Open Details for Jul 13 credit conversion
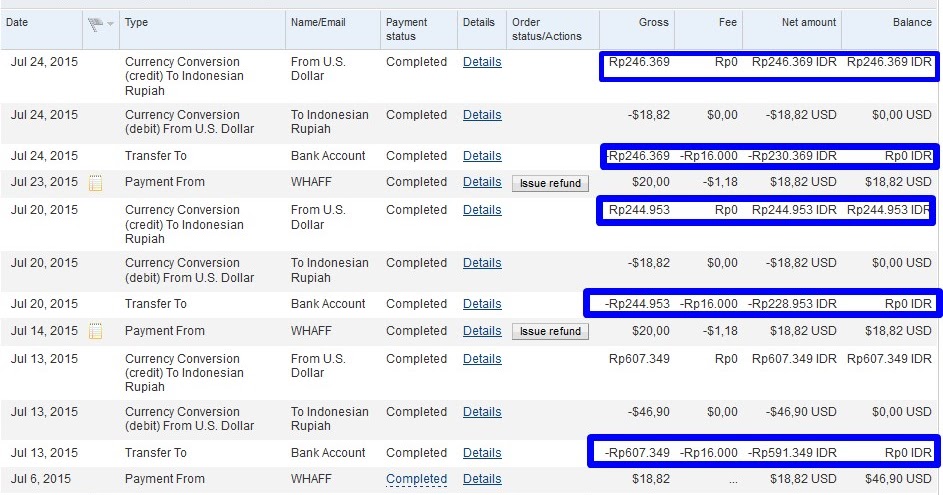 [482, 358]
